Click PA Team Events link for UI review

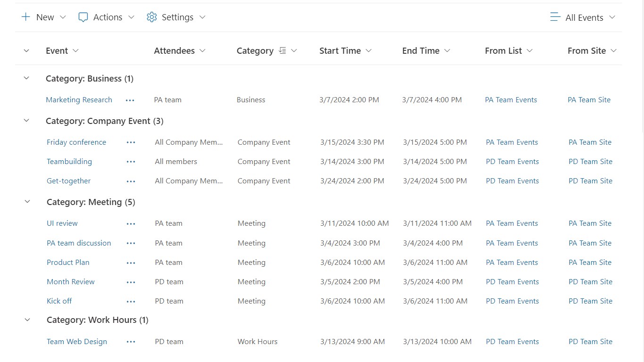512,223
